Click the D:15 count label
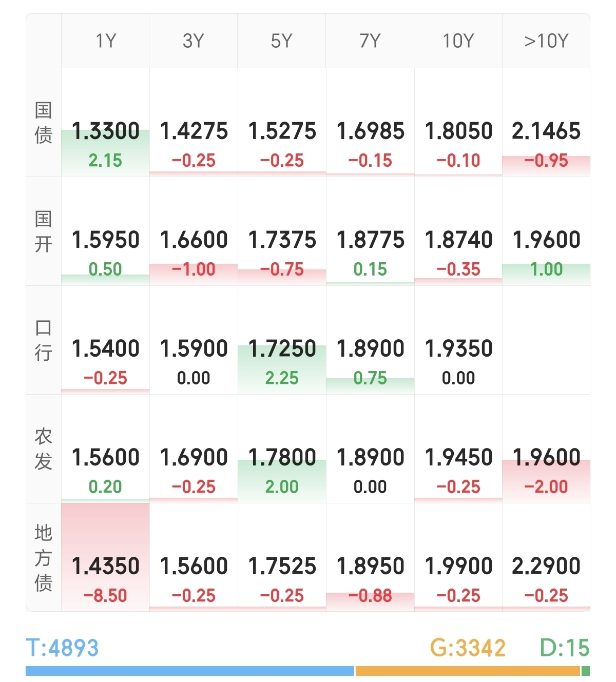The width and height of the screenshot is (616, 682). coord(564,648)
